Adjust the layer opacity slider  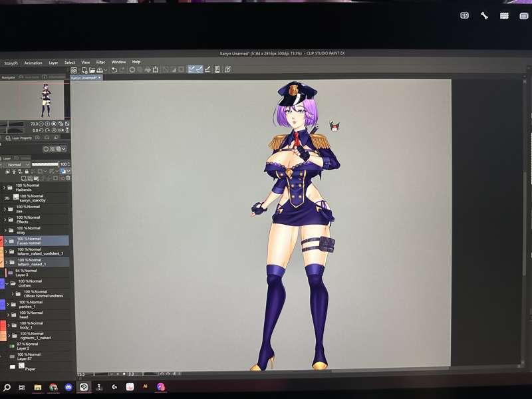click(45, 164)
